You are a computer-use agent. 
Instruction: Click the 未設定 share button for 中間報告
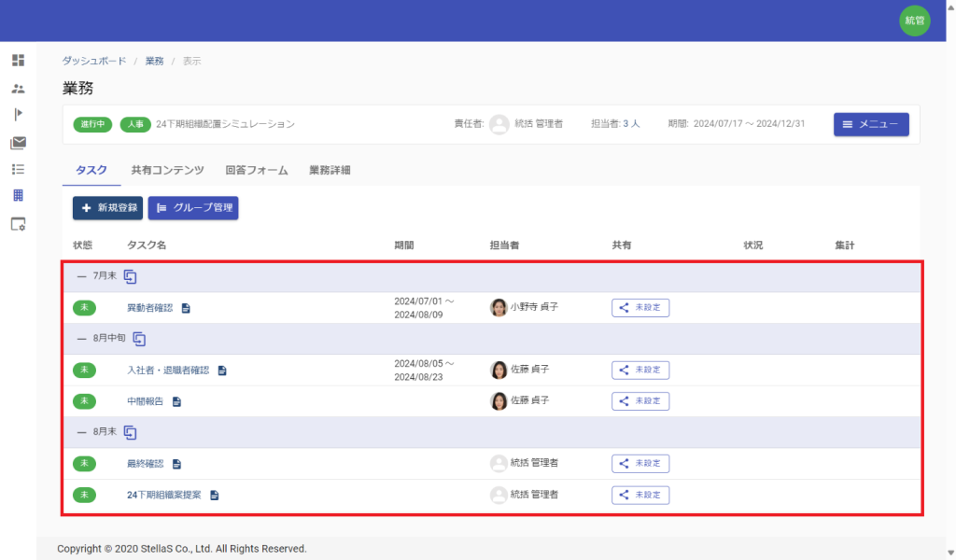[640, 401]
